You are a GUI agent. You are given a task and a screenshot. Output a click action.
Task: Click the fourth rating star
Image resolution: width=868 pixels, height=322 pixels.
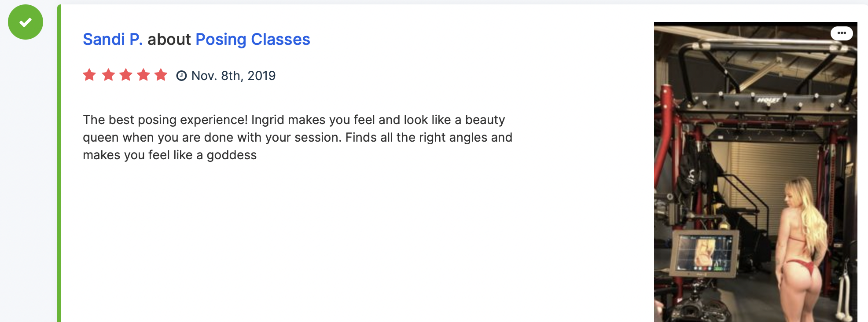click(143, 75)
